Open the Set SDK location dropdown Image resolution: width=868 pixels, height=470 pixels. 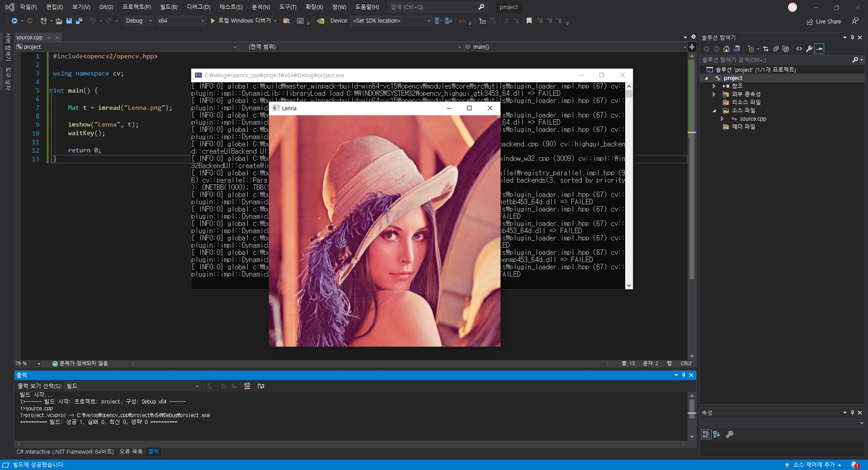[x=392, y=21]
